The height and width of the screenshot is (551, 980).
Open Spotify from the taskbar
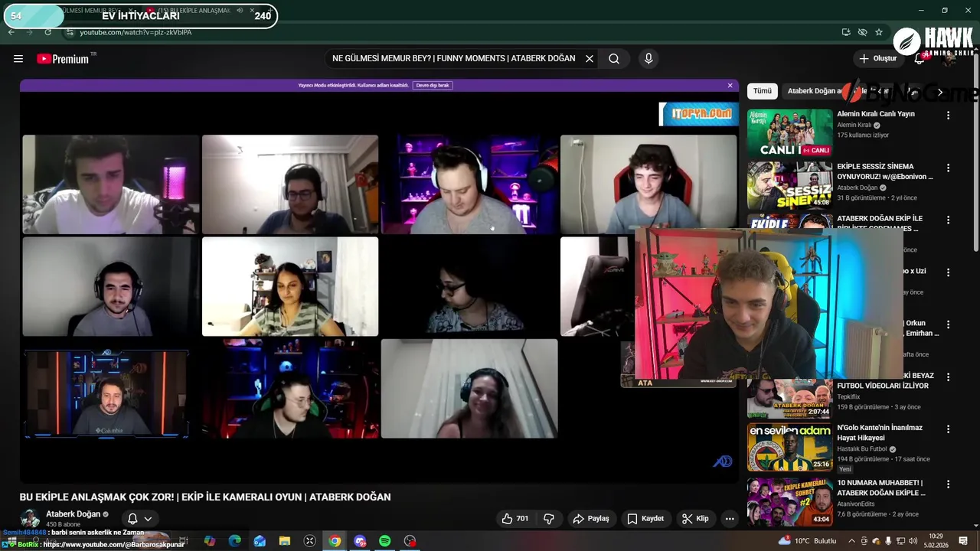pyautogui.click(x=385, y=541)
